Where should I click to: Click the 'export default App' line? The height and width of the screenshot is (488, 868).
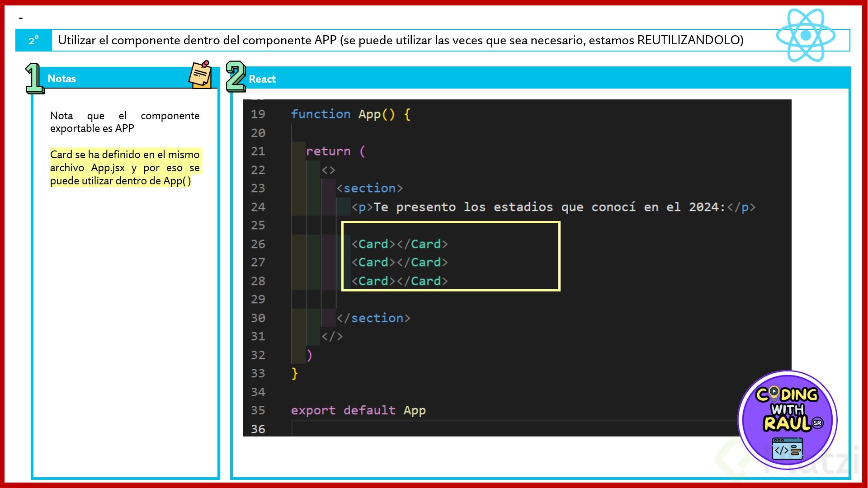pyautogui.click(x=358, y=410)
